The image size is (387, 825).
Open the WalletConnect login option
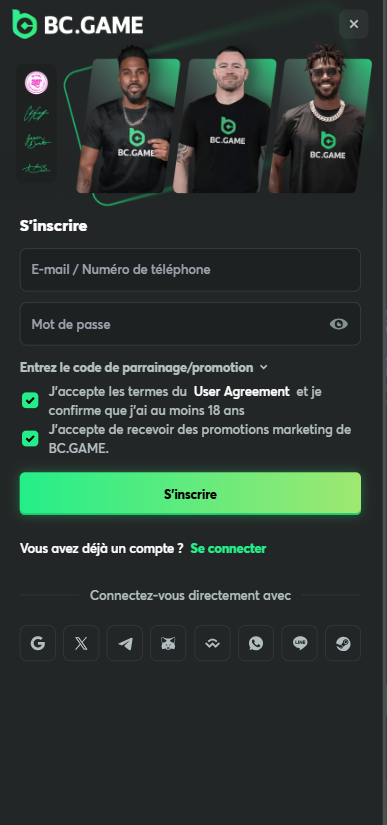click(x=212, y=643)
